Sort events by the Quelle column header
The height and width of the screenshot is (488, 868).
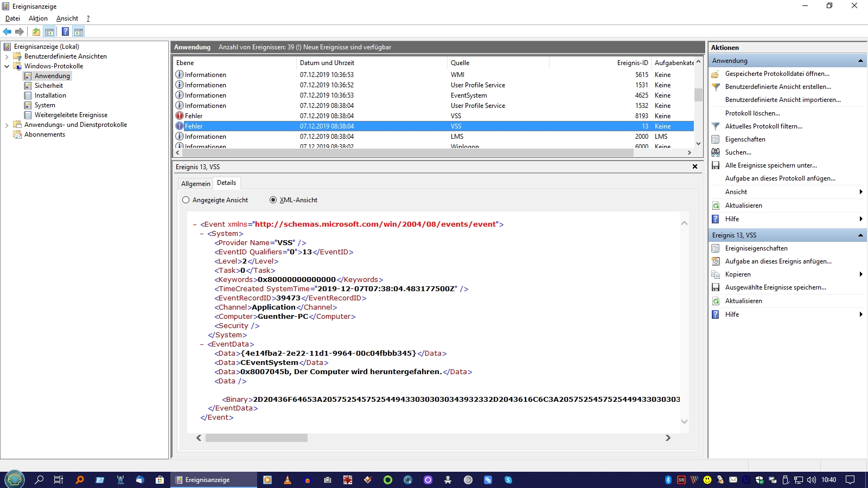coord(499,63)
